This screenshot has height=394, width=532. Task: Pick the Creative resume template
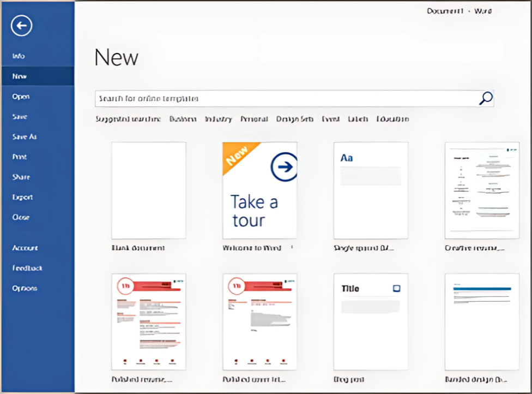(x=482, y=190)
